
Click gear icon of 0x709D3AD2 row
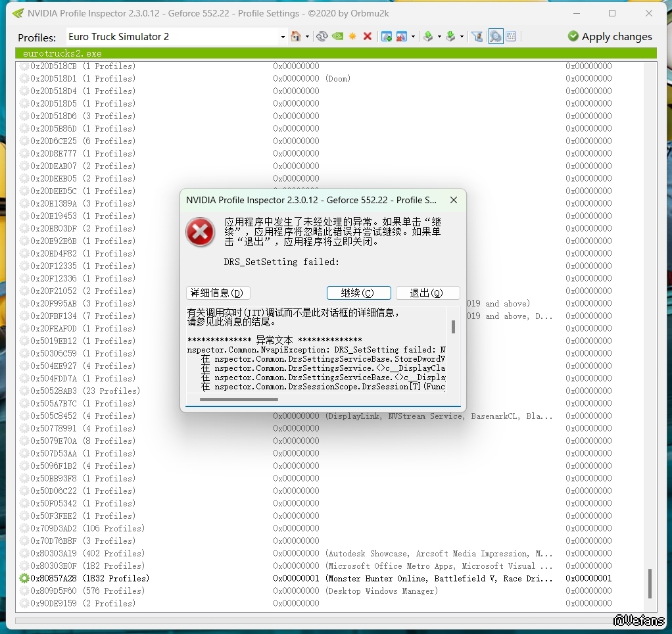(24, 528)
